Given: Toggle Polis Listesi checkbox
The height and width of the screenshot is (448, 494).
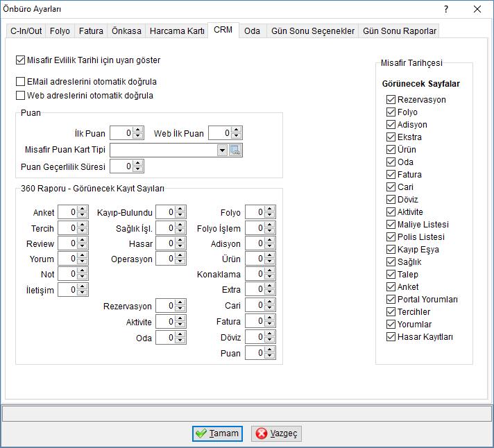Looking at the screenshot, I should click(x=391, y=236).
